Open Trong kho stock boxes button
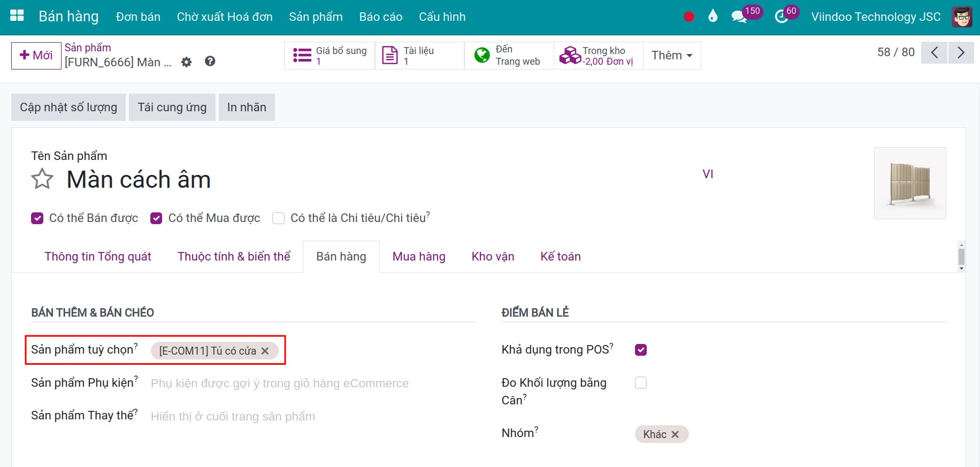980x467 pixels. (598, 56)
